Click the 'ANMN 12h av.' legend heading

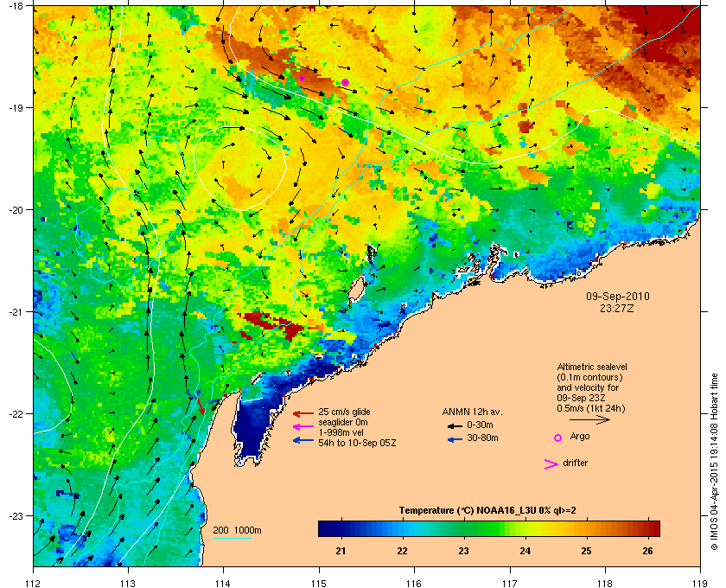[x=472, y=412]
